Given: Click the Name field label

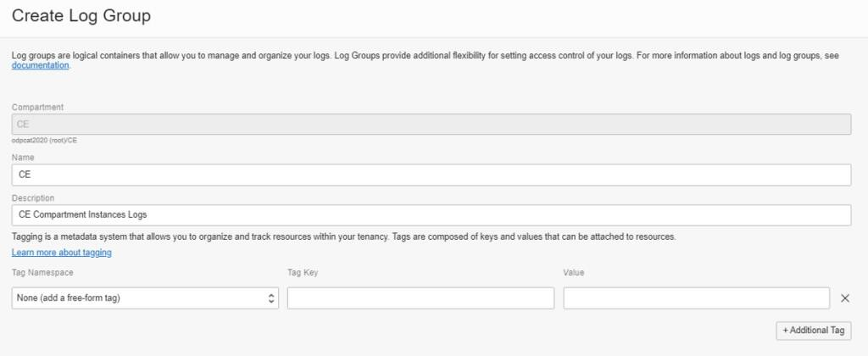Looking at the screenshot, I should (x=23, y=157).
